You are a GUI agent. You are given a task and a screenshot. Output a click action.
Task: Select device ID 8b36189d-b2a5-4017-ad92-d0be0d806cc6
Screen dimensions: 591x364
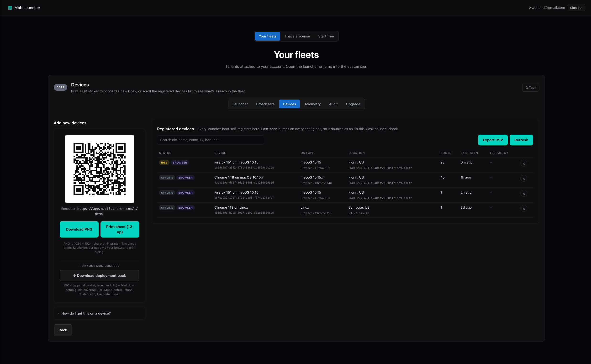click(244, 213)
